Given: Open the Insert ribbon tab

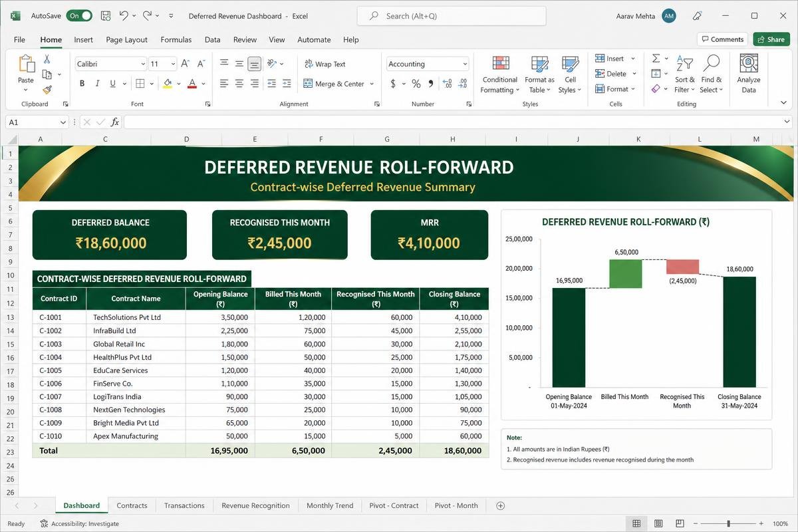Looking at the screenshot, I should pyautogui.click(x=84, y=40).
